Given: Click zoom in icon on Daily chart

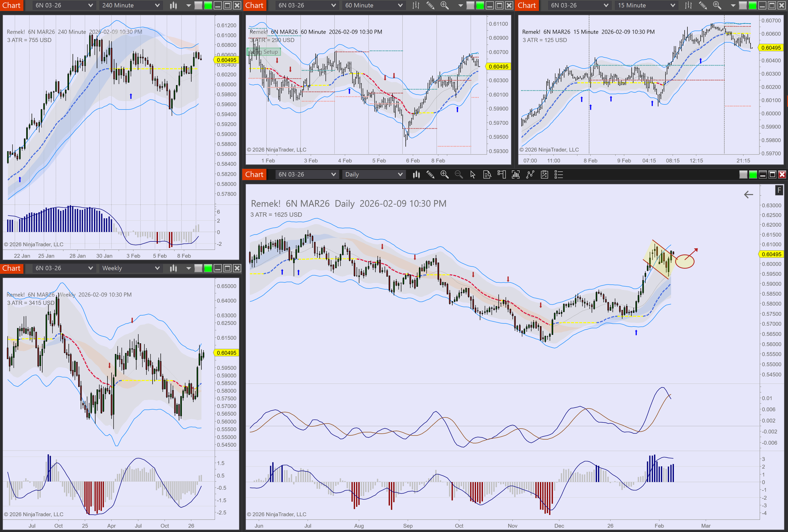Looking at the screenshot, I should point(444,175).
